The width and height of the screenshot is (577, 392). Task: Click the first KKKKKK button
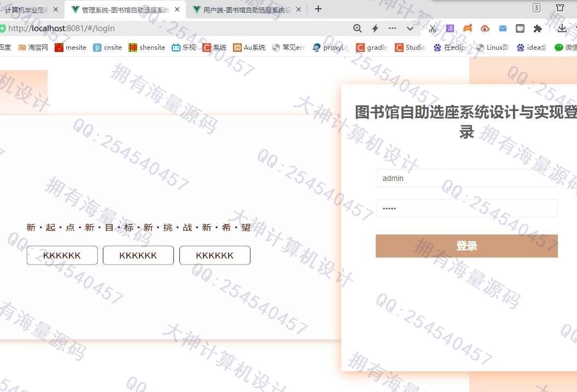[62, 255]
